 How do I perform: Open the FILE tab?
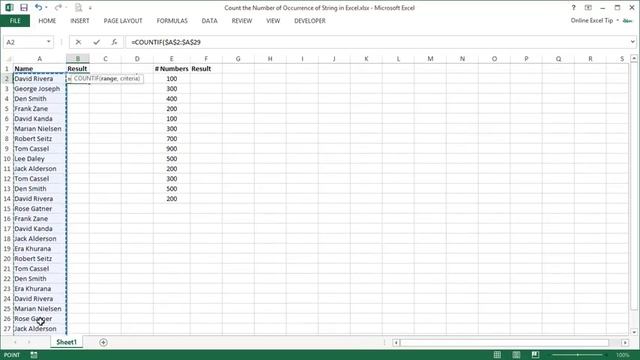tap(15, 21)
